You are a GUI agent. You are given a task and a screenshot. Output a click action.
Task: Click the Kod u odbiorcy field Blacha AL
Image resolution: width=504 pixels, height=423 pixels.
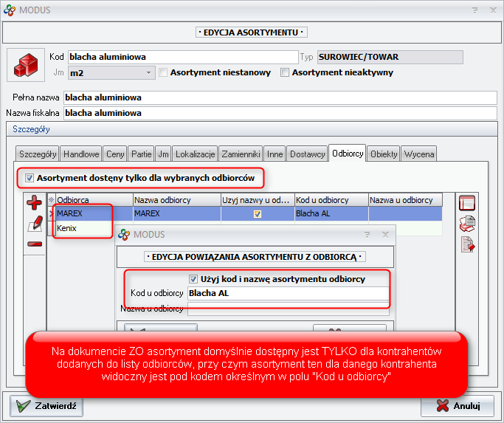pyautogui.click(x=288, y=293)
